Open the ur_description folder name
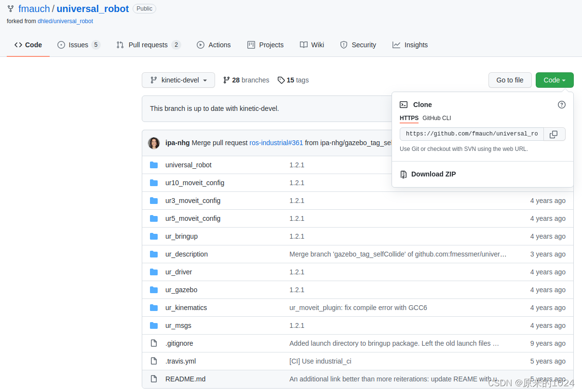 point(187,254)
